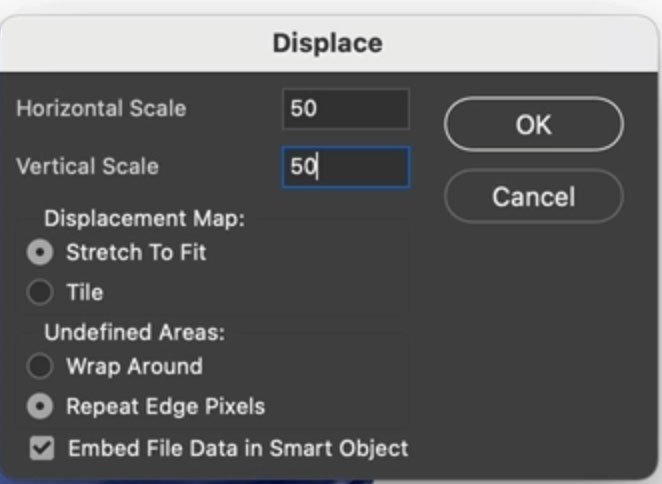662x484 pixels.
Task: Click the OK button
Action: click(533, 124)
